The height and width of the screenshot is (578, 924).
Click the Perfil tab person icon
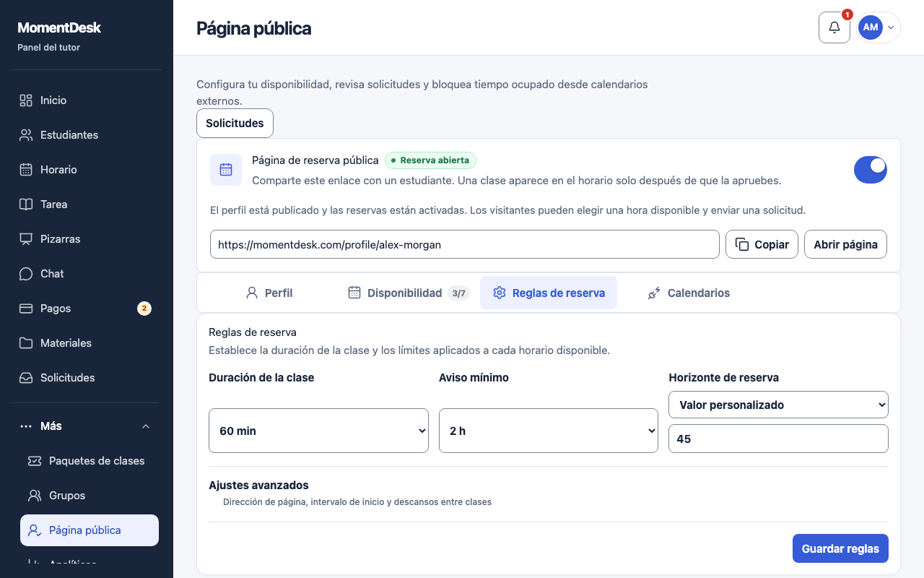[252, 293]
